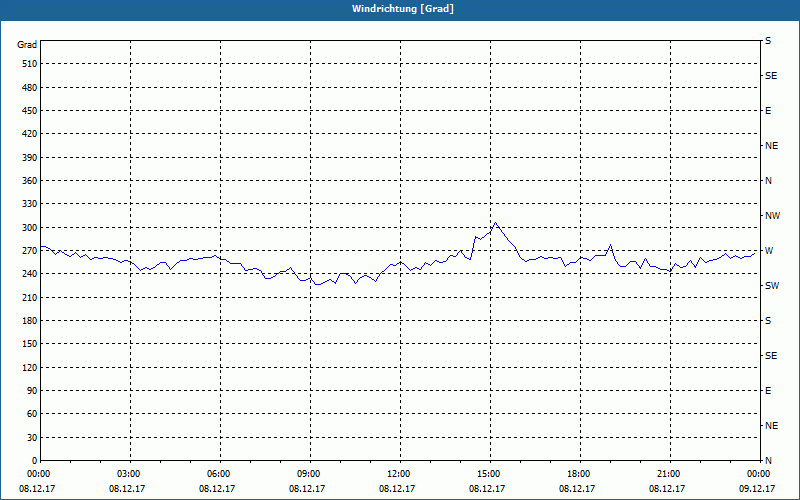Pick the 390 degree axis label

tap(30, 158)
